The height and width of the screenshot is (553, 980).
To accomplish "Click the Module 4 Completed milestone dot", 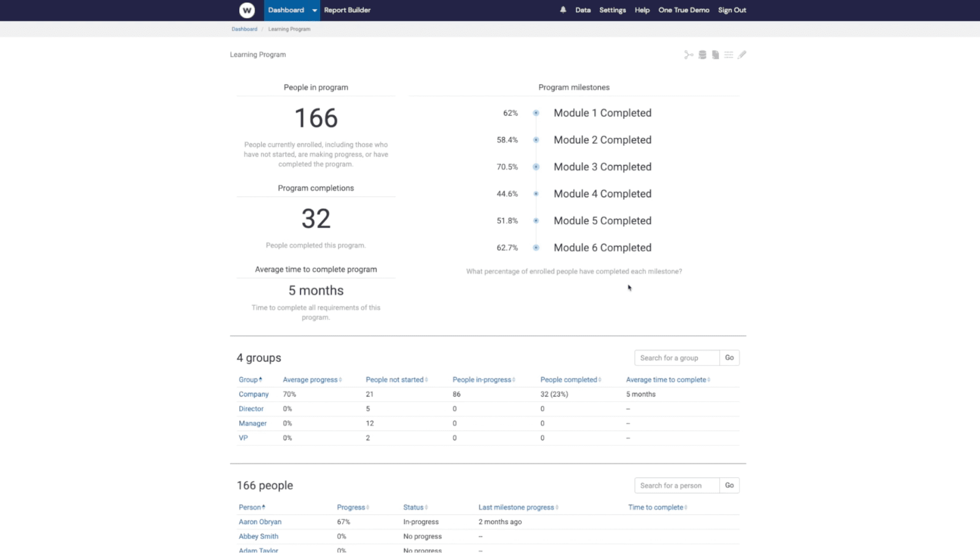I will tap(536, 194).
